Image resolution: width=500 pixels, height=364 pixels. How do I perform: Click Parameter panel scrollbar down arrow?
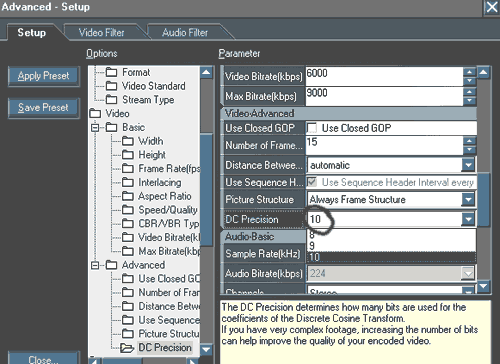[483, 286]
